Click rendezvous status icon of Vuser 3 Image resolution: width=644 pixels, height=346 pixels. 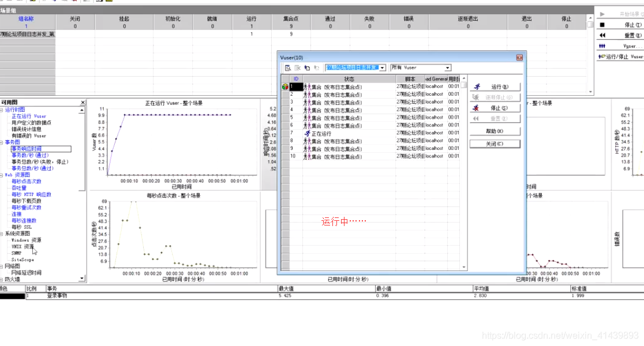point(307,103)
